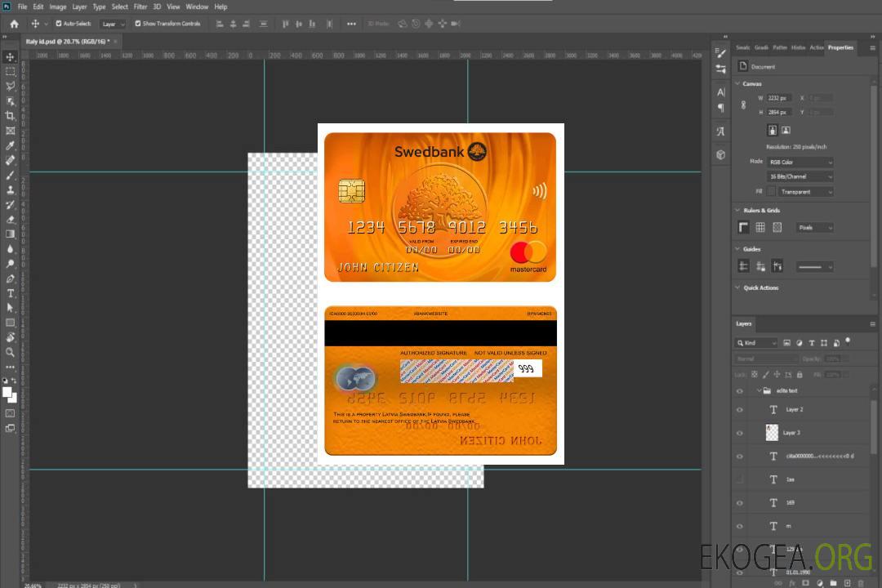Filter layers by type (T) icon
The width and height of the screenshot is (882, 588).
click(812, 343)
